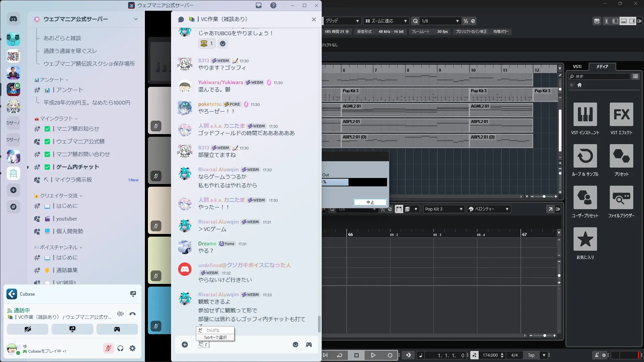The height and width of the screenshot is (362, 644).
Task: Open the File Browser media tile
Action: tap(621, 197)
